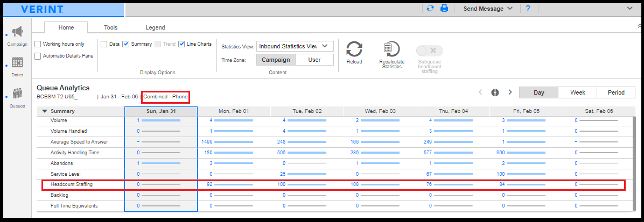The width and height of the screenshot is (644, 222).
Task: Click the Backlog row label
Action: click(x=59, y=195)
